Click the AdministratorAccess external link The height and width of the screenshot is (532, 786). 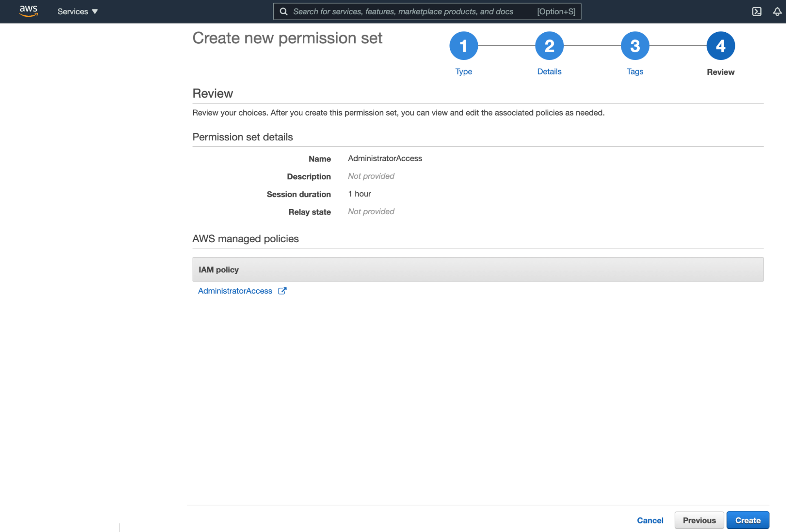point(283,290)
